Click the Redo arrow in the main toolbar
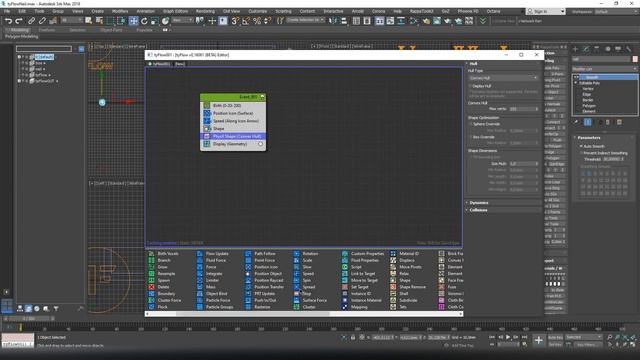This screenshot has height=360, width=640. [x=19, y=20]
